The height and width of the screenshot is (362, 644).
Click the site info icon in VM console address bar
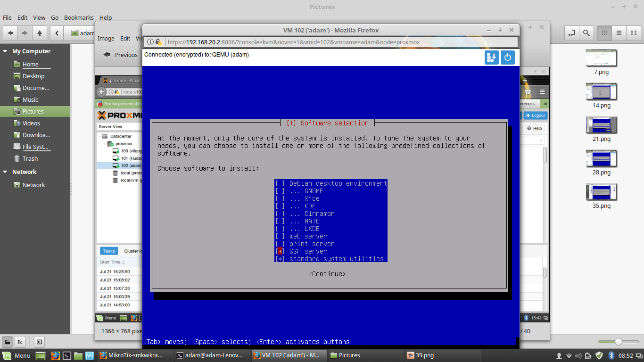[x=150, y=42]
